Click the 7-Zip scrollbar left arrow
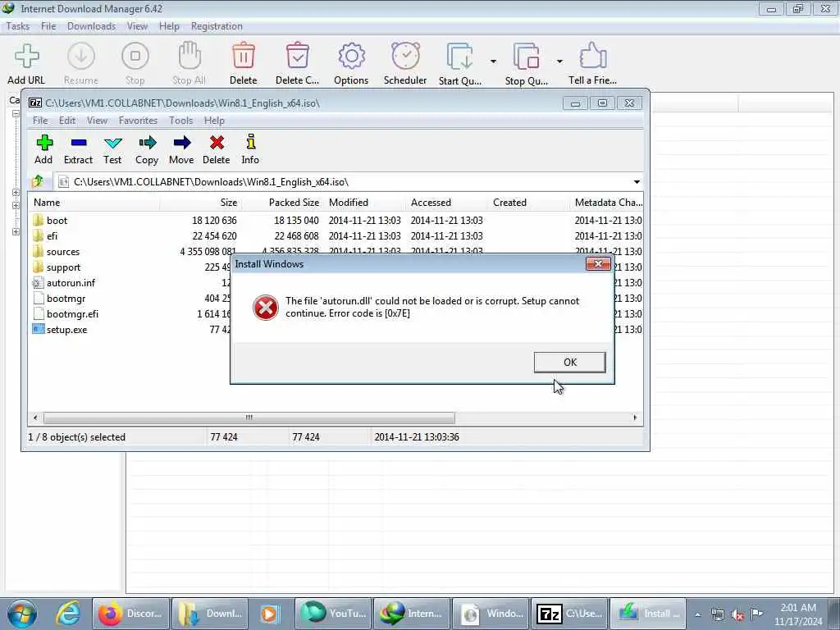 pos(35,418)
